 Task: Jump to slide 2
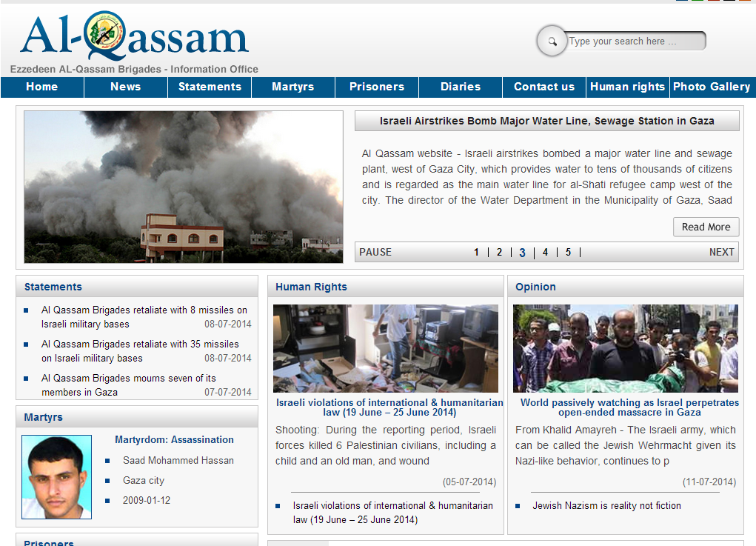tap(500, 253)
